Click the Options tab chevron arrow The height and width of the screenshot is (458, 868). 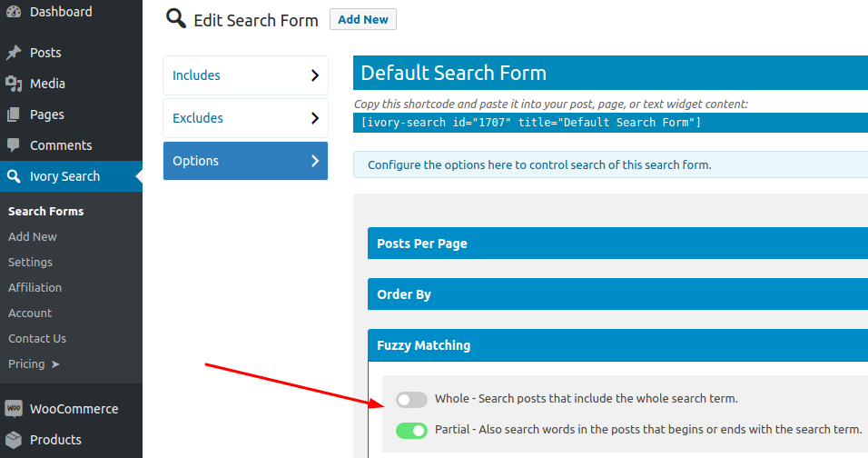point(315,161)
